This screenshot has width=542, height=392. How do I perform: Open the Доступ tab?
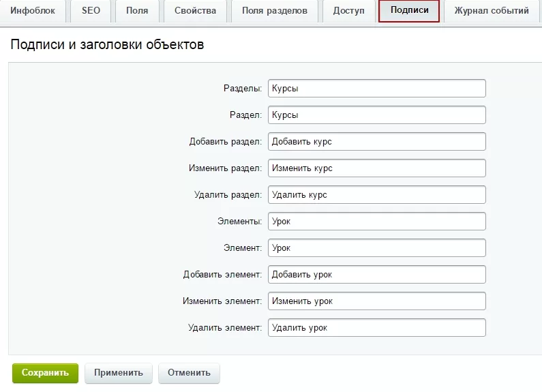[349, 11]
